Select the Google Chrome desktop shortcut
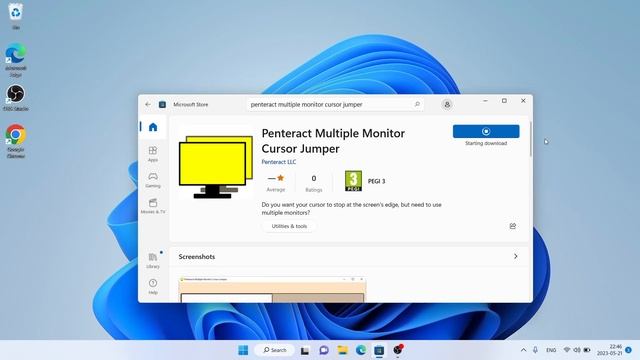This screenshot has height=360, width=640. click(16, 141)
